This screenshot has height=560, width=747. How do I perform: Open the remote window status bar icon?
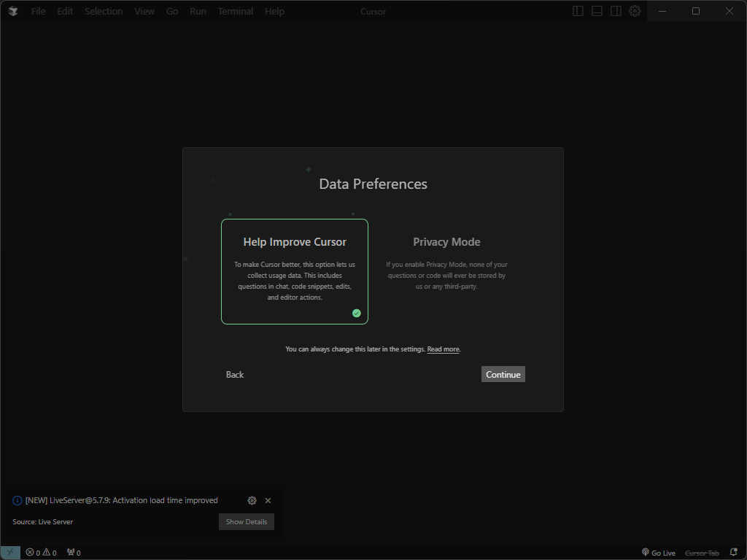coord(10,553)
